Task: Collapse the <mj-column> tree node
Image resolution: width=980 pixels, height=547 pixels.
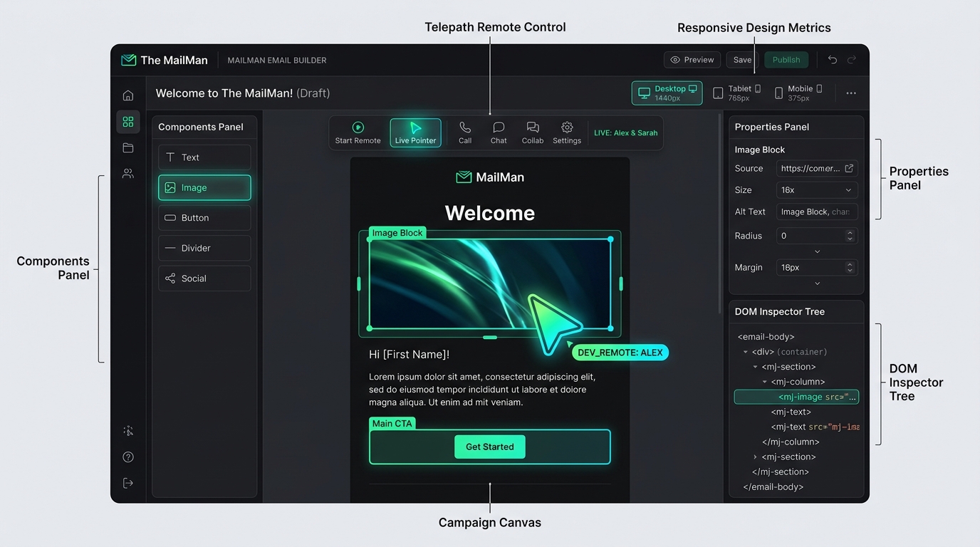Action: tap(765, 382)
